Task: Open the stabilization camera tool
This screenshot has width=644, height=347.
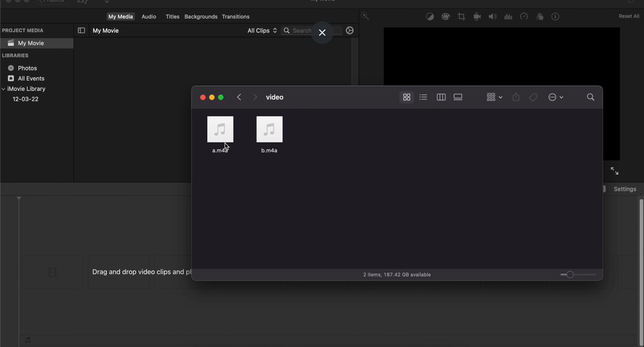Action: click(477, 17)
